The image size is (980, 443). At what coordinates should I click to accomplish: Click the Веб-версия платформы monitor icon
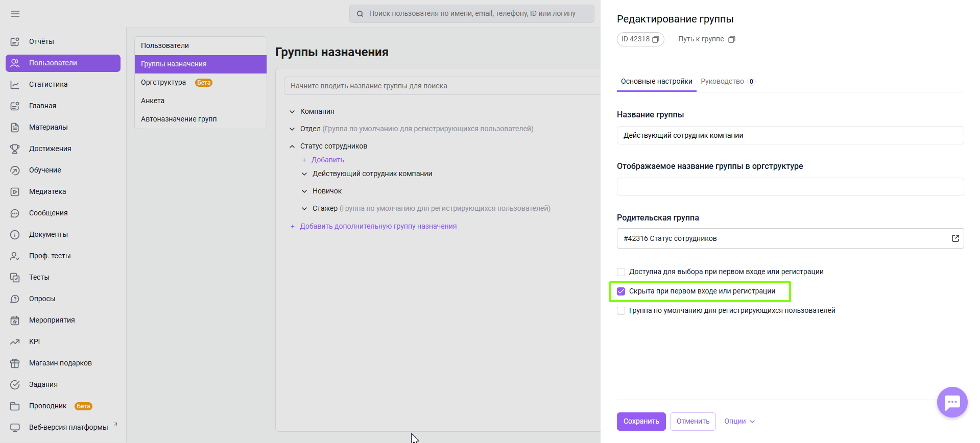pos(15,427)
